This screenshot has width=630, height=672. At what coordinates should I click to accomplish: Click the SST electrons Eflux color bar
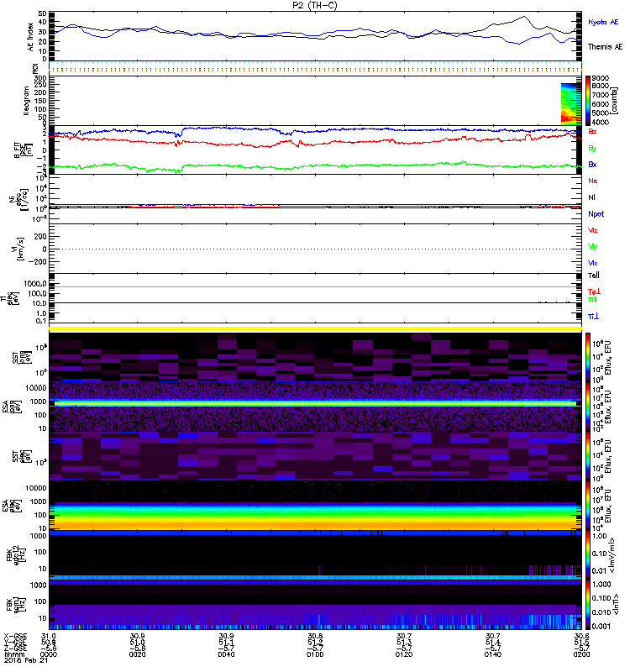[x=588, y=456]
